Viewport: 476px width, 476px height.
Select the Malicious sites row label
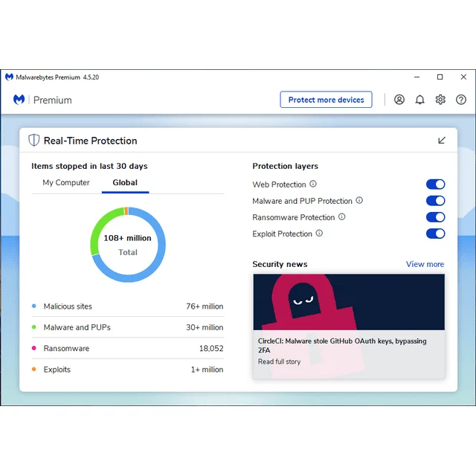(68, 306)
